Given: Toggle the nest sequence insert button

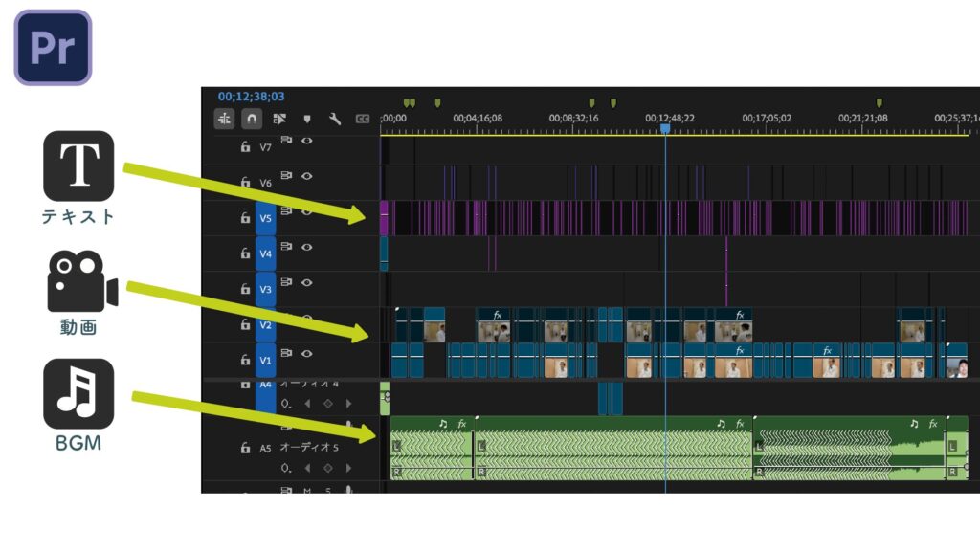Looking at the screenshot, I should pos(225,119).
